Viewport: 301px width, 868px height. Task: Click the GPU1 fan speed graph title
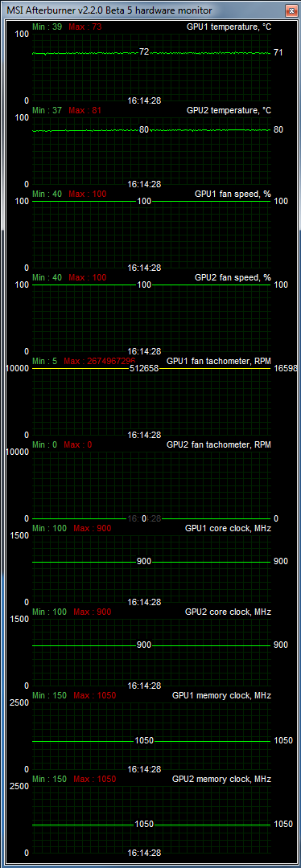[x=233, y=194]
